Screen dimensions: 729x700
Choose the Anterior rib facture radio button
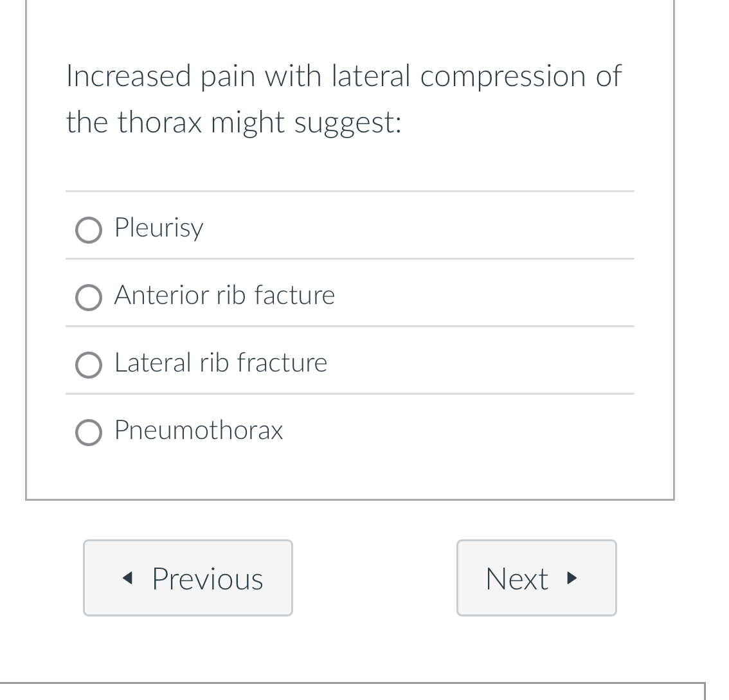[x=89, y=297]
